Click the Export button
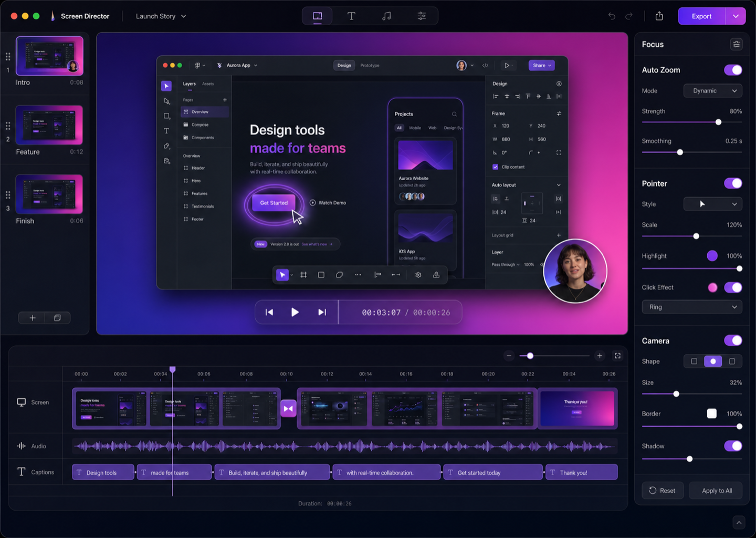756x538 pixels. coord(701,16)
